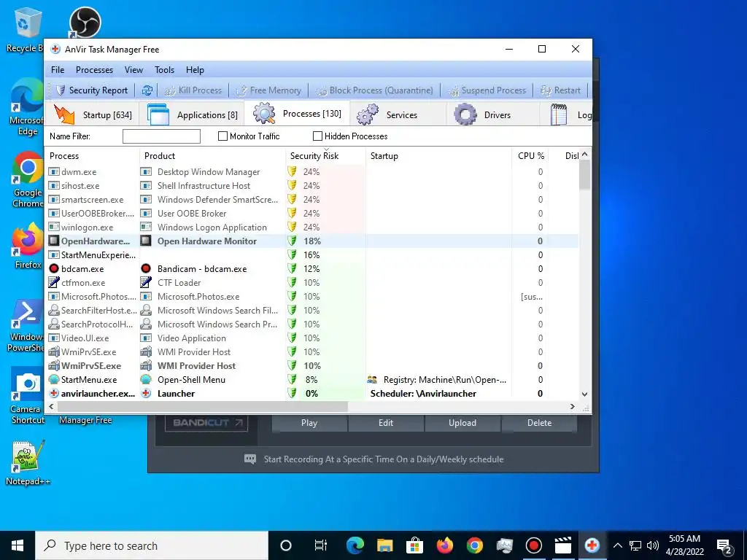Screen dimensions: 747x560
Task: Select the bold WmiPrvSE.exe process
Action: pos(91,366)
